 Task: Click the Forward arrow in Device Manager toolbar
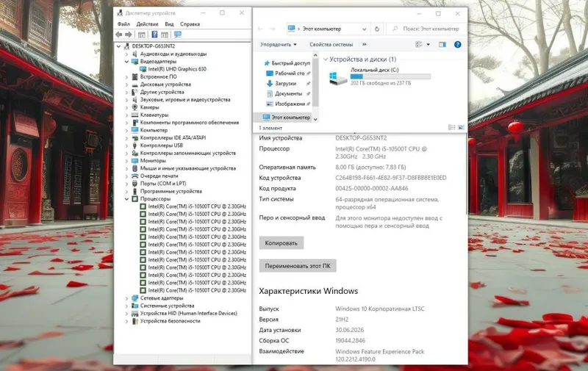[x=128, y=35]
